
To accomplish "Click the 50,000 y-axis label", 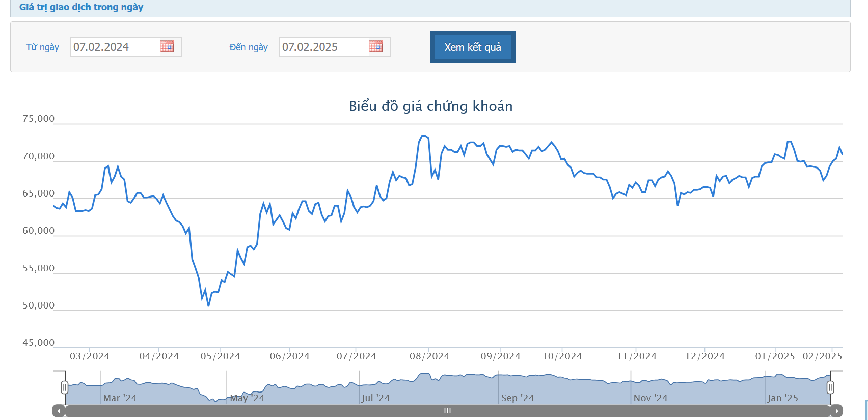I will pos(38,305).
